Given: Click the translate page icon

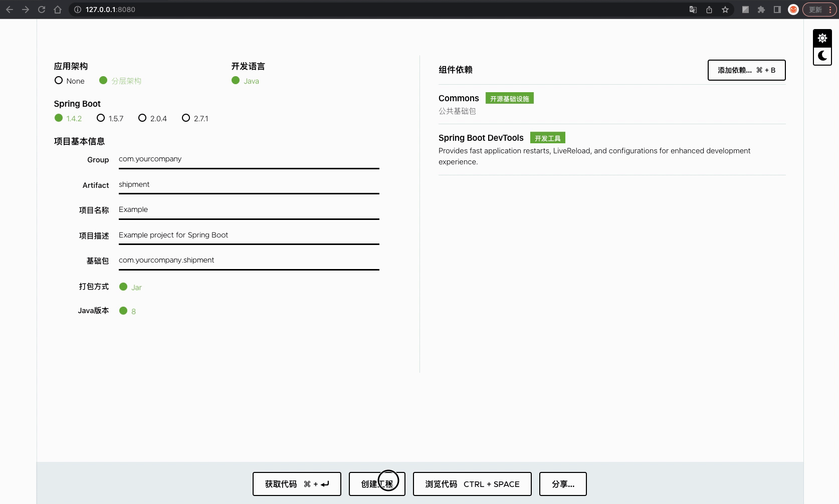Looking at the screenshot, I should (x=693, y=10).
